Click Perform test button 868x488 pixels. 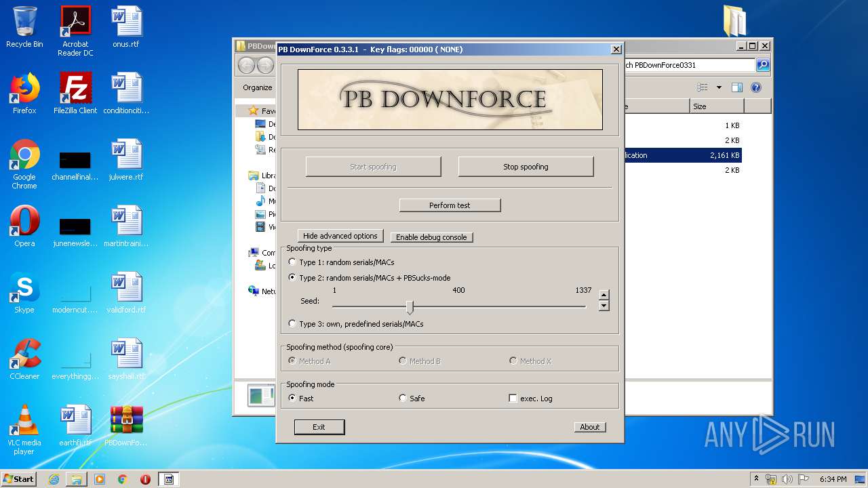click(x=450, y=205)
